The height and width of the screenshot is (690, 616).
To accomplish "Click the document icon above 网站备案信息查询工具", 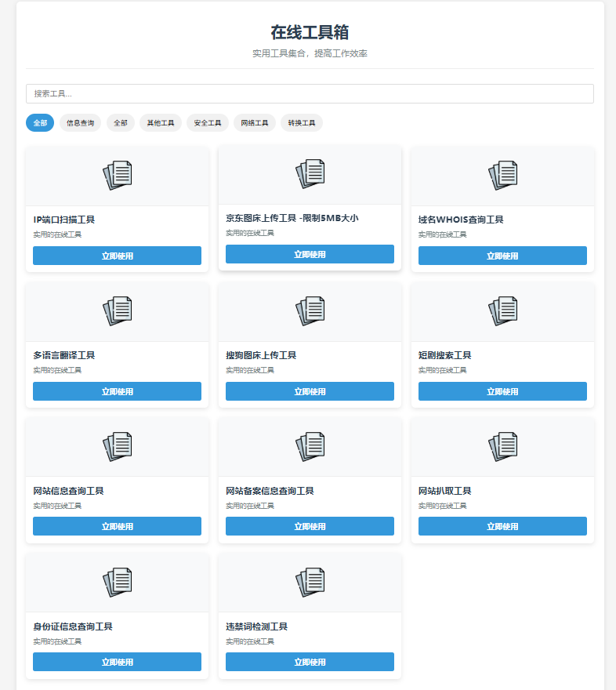I will tap(310, 447).
